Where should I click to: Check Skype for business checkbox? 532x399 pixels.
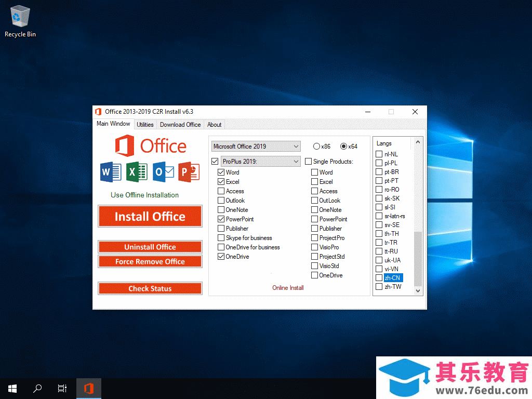221,238
